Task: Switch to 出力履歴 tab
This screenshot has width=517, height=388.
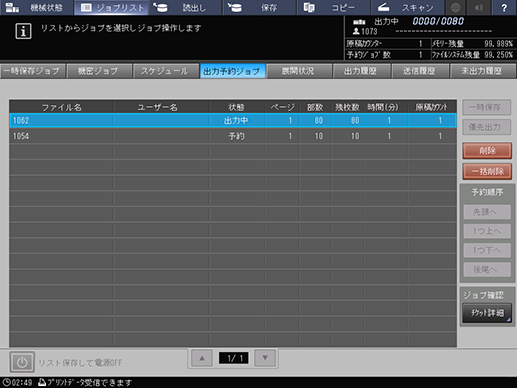Action: pos(361,71)
